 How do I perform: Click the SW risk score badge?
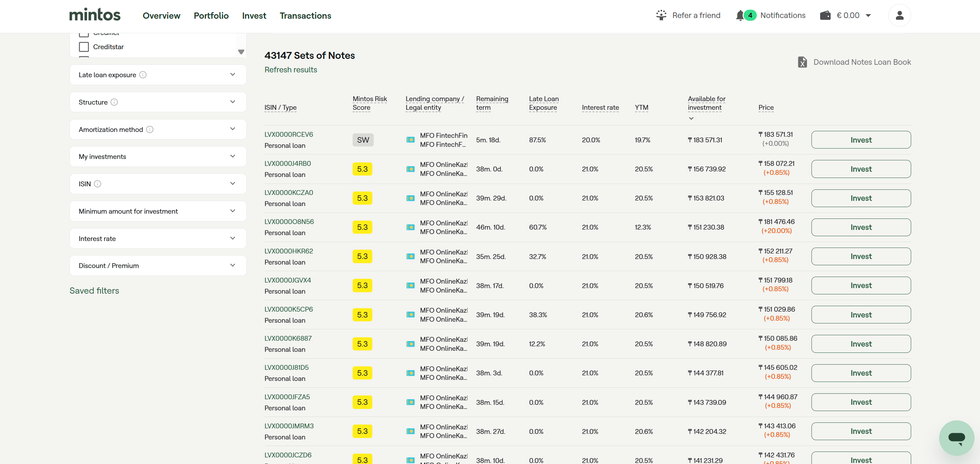tap(363, 140)
